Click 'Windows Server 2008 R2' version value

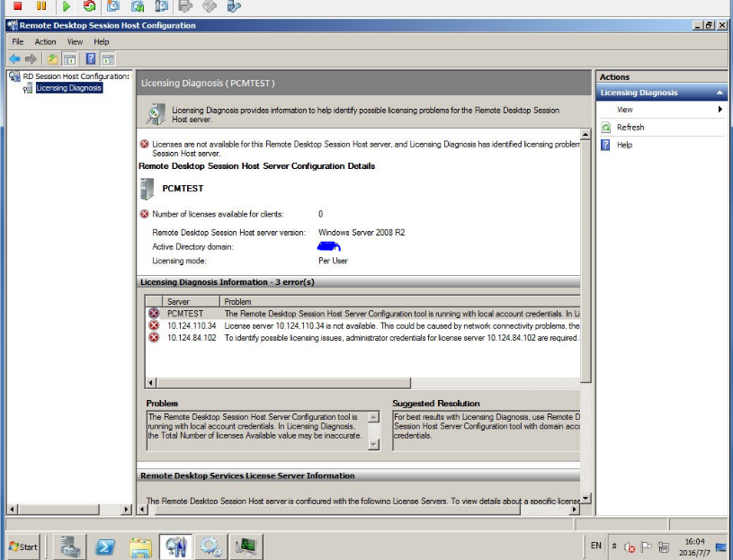362,232
